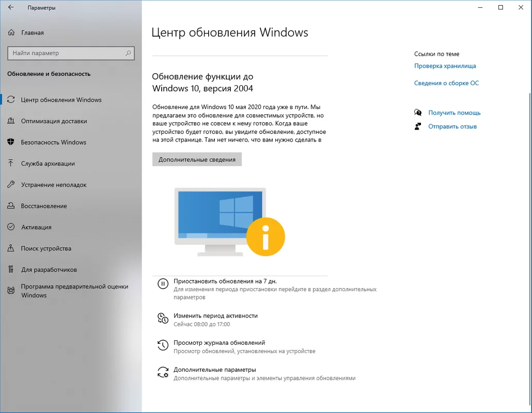Click the wrench icon for Устранение неполадок
The width and height of the screenshot is (532, 413).
click(11, 184)
